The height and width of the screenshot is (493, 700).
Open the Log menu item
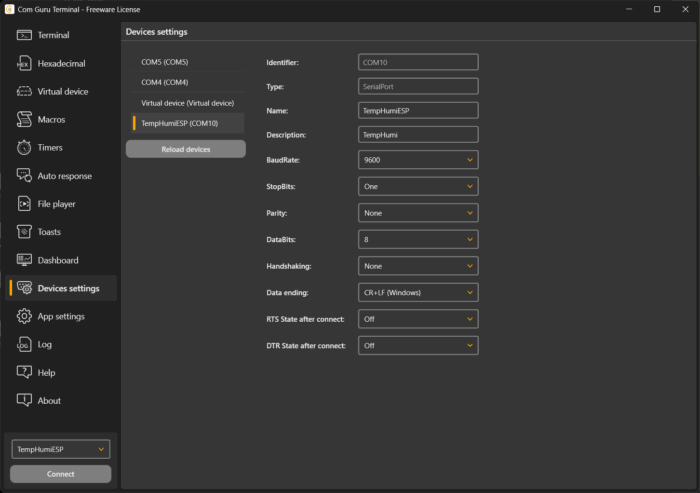[44, 344]
